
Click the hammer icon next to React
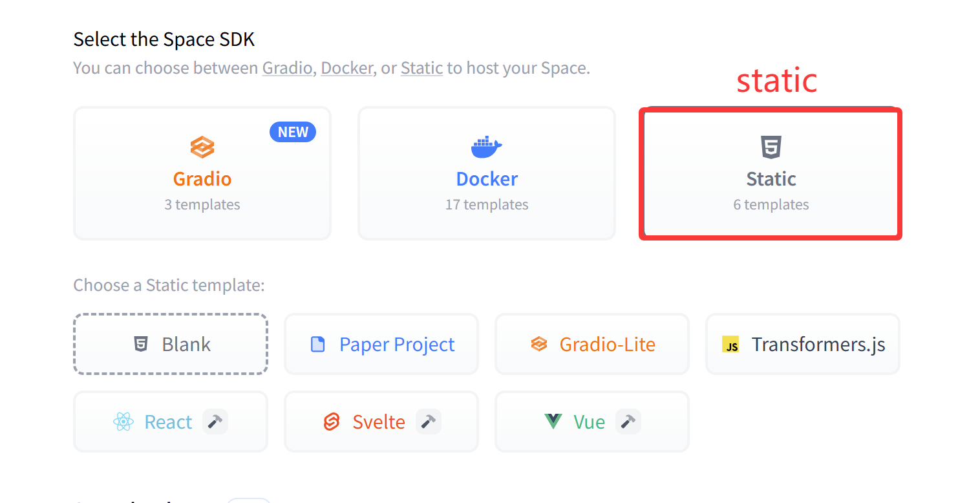click(215, 422)
